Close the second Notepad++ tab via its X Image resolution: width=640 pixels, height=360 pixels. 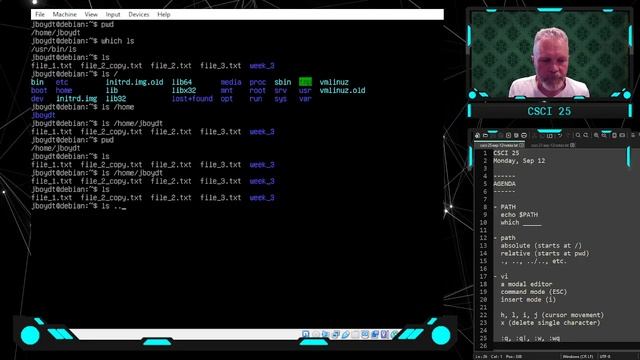click(x=572, y=145)
